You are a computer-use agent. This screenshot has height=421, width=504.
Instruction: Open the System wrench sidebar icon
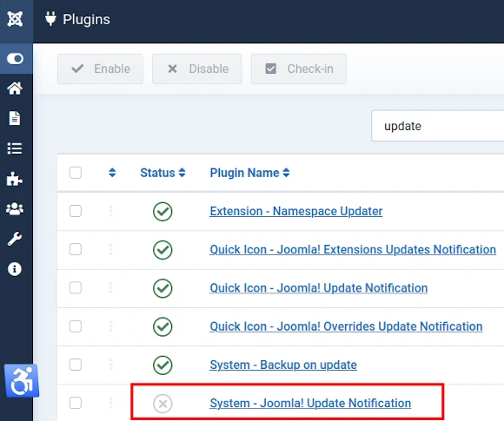15,239
